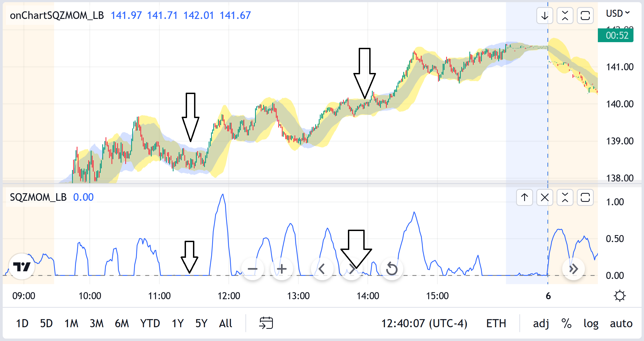644x341 pixels.
Task: Select the 1Y time range
Action: point(178,323)
